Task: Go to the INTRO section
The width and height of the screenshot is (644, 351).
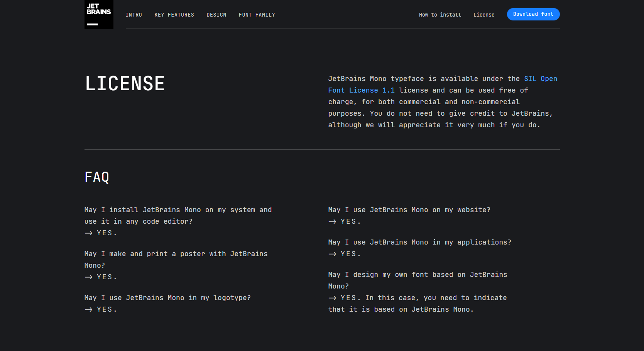Action: 134,15
